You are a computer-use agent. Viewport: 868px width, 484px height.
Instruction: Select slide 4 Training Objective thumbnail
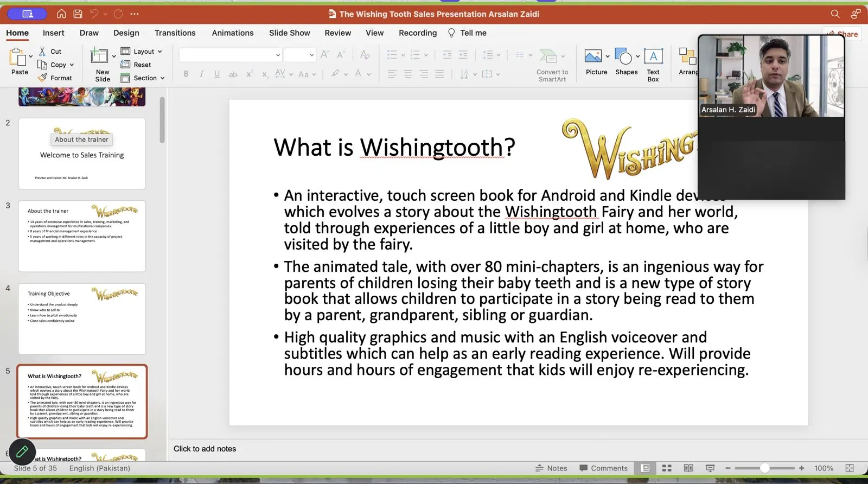(x=82, y=319)
